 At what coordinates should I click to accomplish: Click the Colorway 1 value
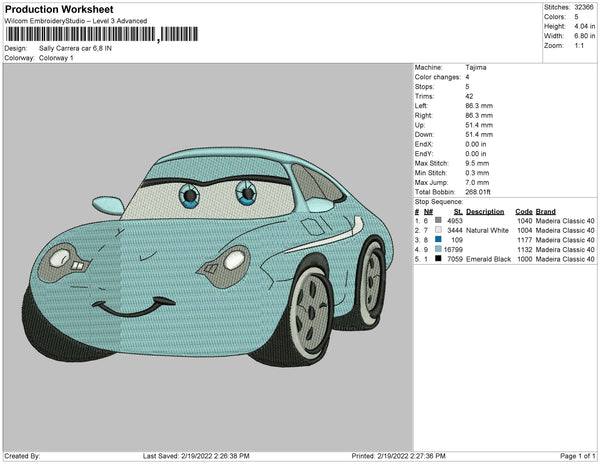[55, 58]
